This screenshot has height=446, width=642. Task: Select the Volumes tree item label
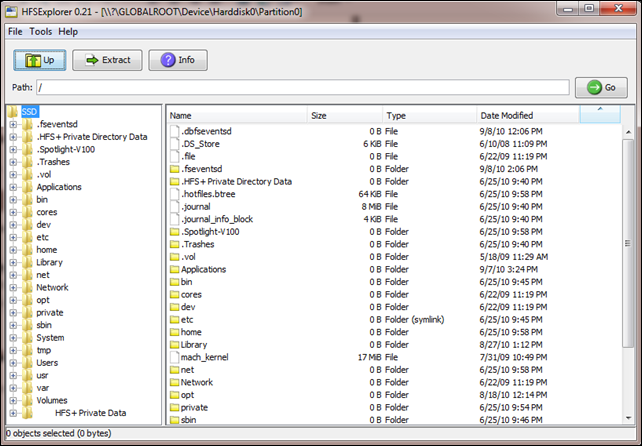coord(52,401)
